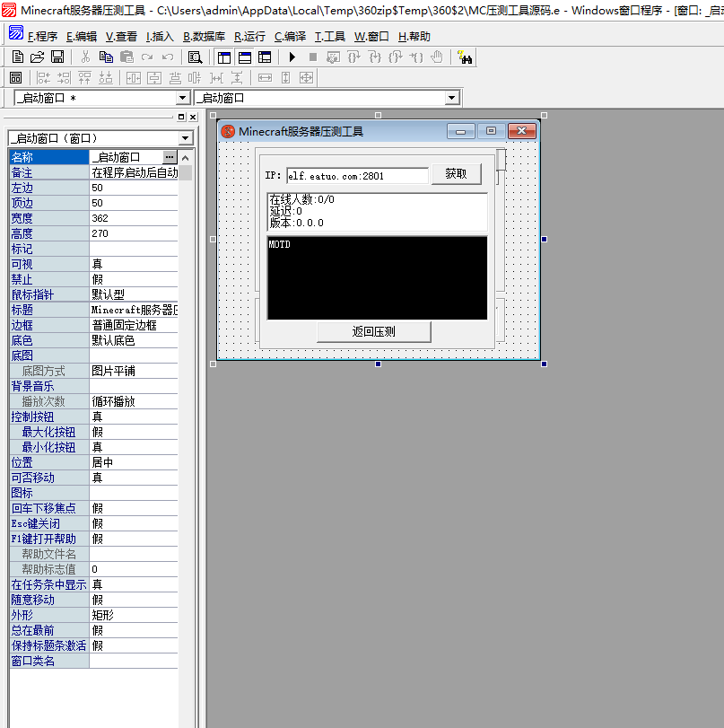
Task: Center components horizontally in window
Action: [133, 77]
